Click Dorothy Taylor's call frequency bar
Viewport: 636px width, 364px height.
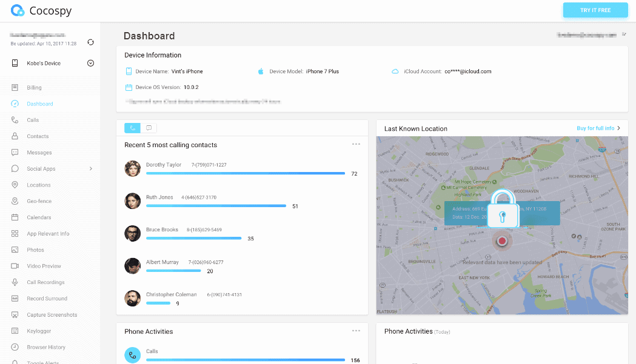click(x=245, y=173)
